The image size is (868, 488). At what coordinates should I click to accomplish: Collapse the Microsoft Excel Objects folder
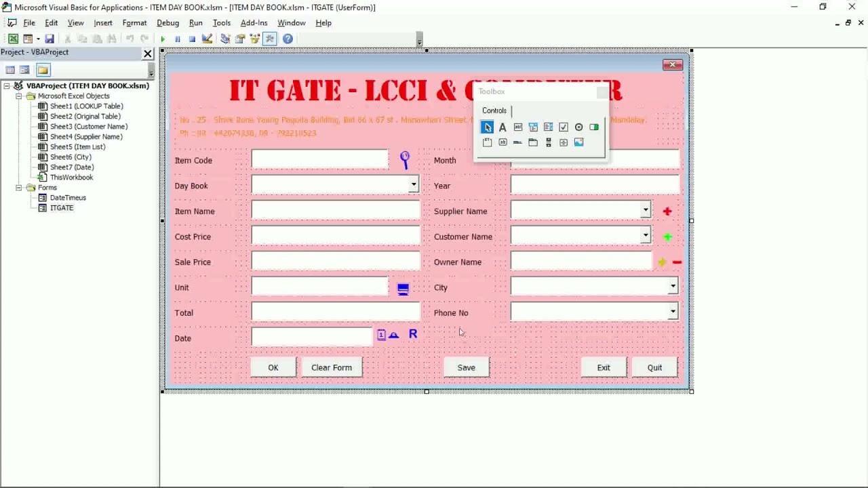point(19,96)
